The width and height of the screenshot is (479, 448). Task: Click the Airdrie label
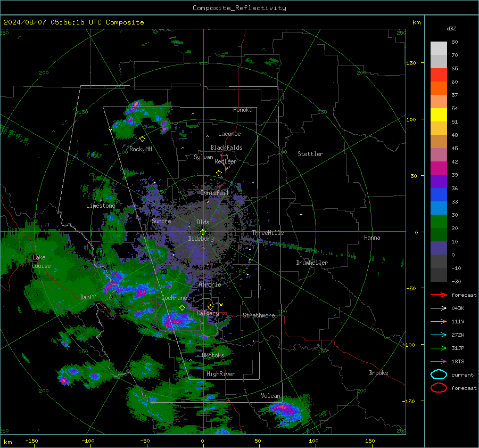point(210,284)
